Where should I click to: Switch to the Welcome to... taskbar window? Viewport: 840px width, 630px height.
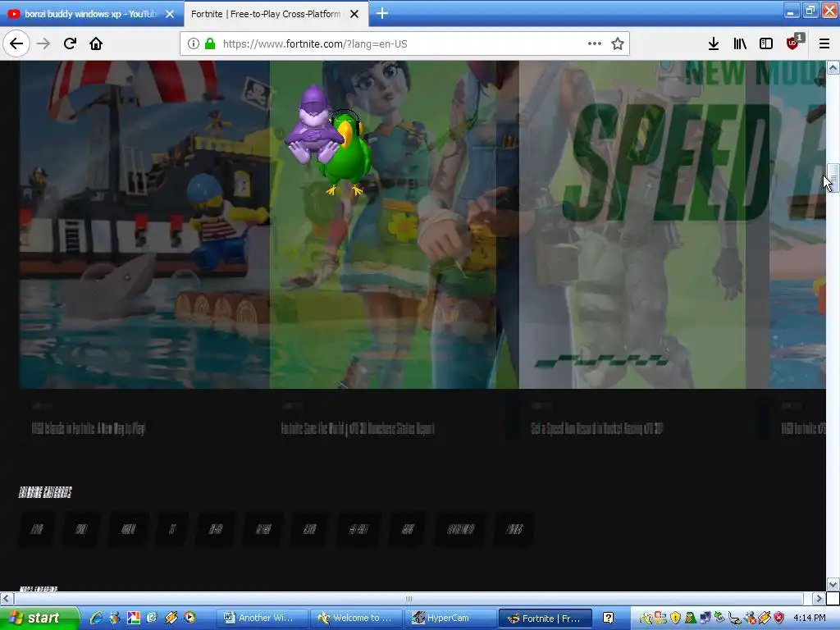356,619
